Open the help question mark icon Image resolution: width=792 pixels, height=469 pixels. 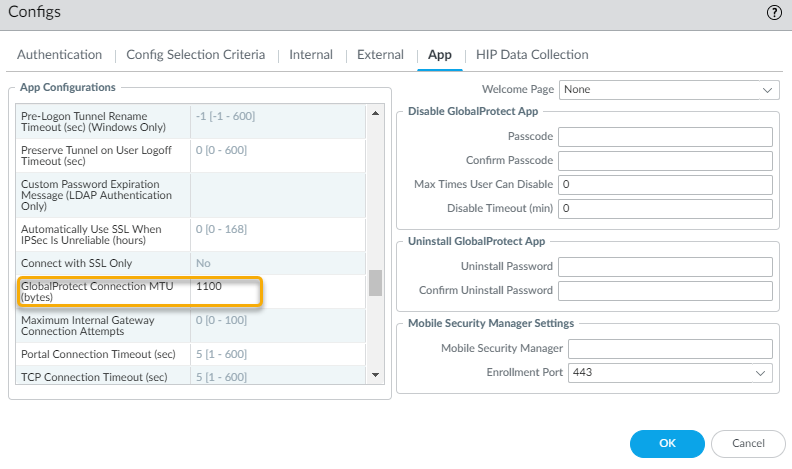coord(773,13)
